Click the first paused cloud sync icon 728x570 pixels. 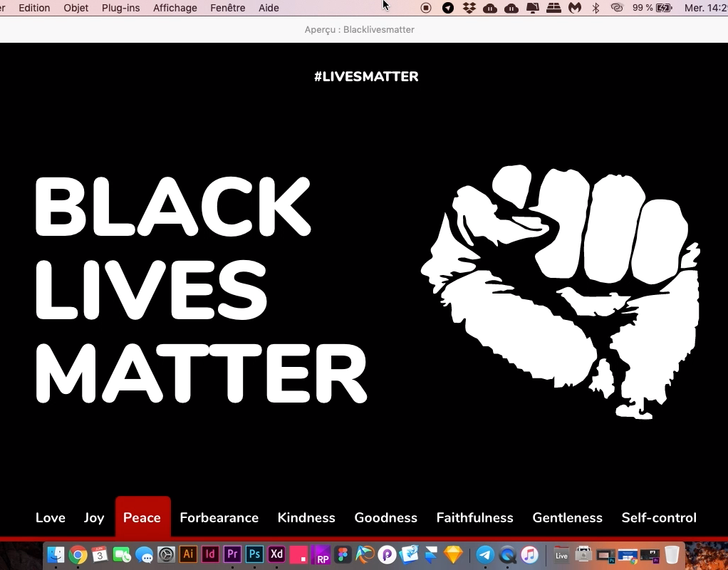click(x=490, y=8)
